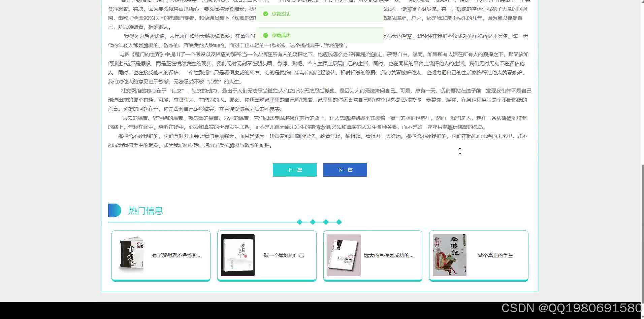
Task: Click the green check icon on 收藏成功 toast
Action: coord(265,35)
